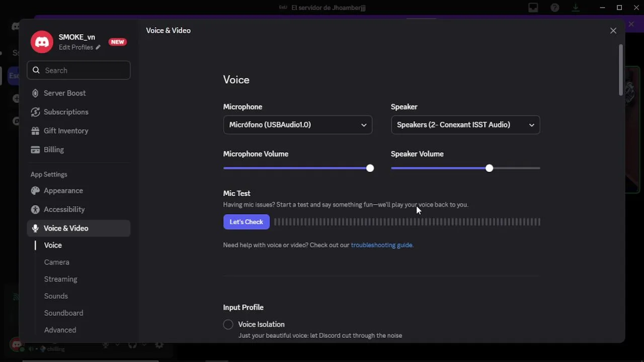Click the Gift Inventory gift icon
Viewport: 644px width, 362px height.
pos(35,131)
